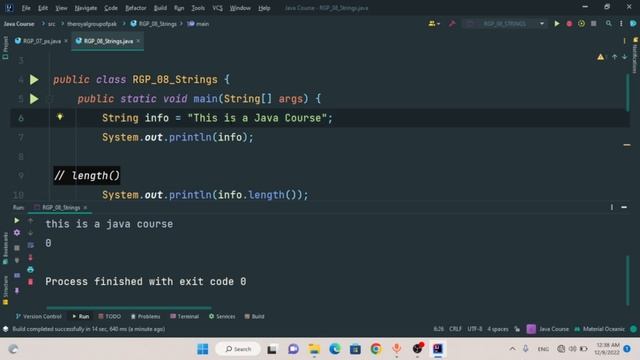Click the main method breadcrumb

point(198,24)
